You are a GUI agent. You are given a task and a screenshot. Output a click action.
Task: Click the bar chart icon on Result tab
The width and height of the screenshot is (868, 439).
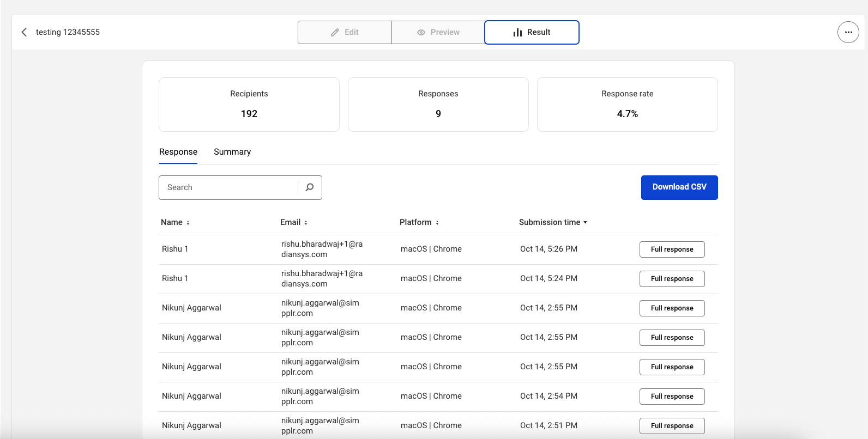[517, 33]
